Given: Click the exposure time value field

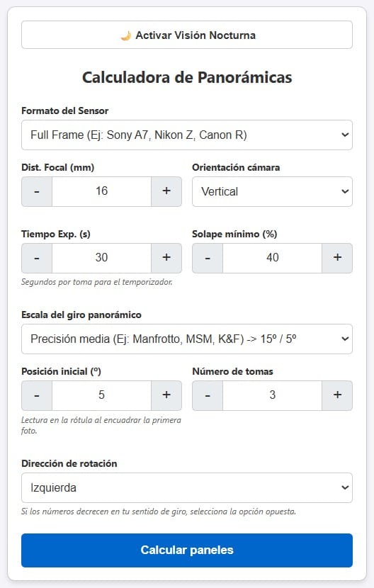Looking at the screenshot, I should pyautogui.click(x=102, y=258).
